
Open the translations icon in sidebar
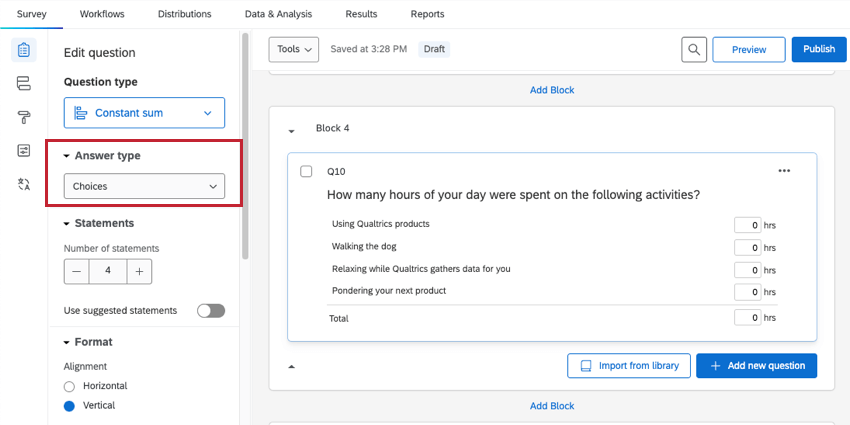(x=24, y=184)
